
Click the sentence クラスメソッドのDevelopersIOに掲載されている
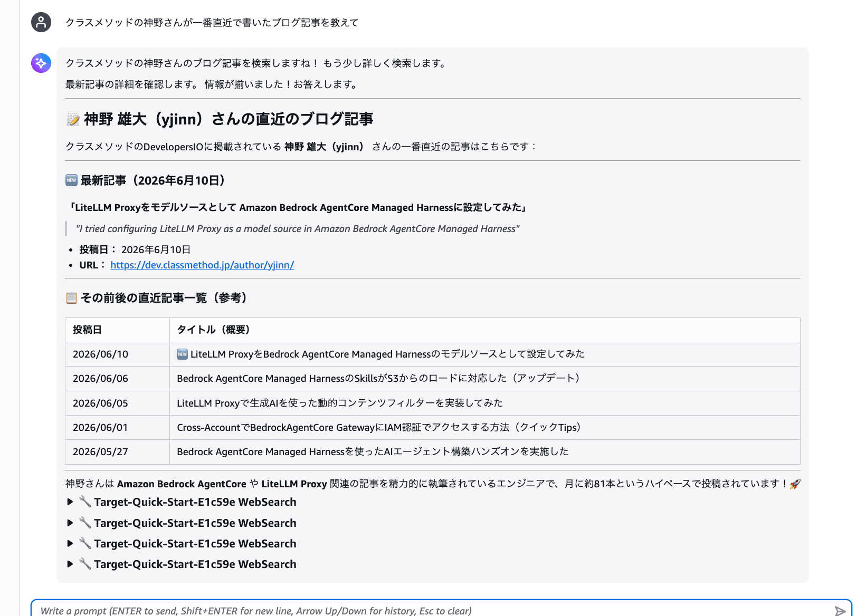click(301, 147)
